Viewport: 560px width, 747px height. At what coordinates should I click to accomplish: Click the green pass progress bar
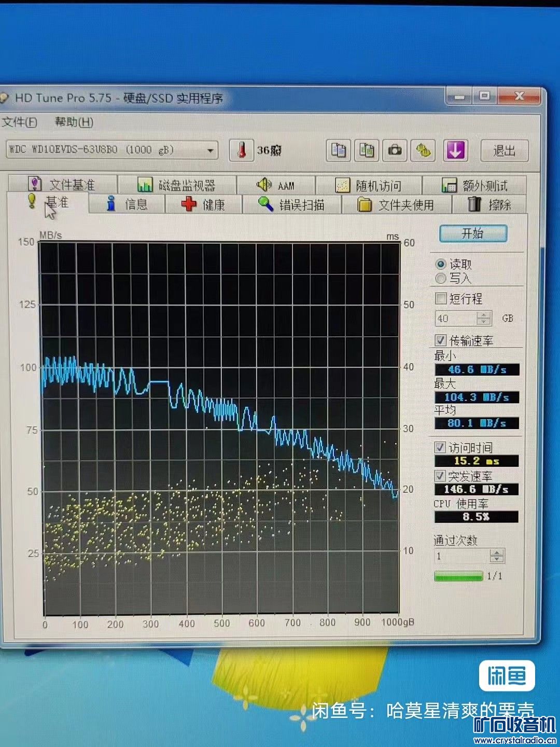pyautogui.click(x=458, y=576)
